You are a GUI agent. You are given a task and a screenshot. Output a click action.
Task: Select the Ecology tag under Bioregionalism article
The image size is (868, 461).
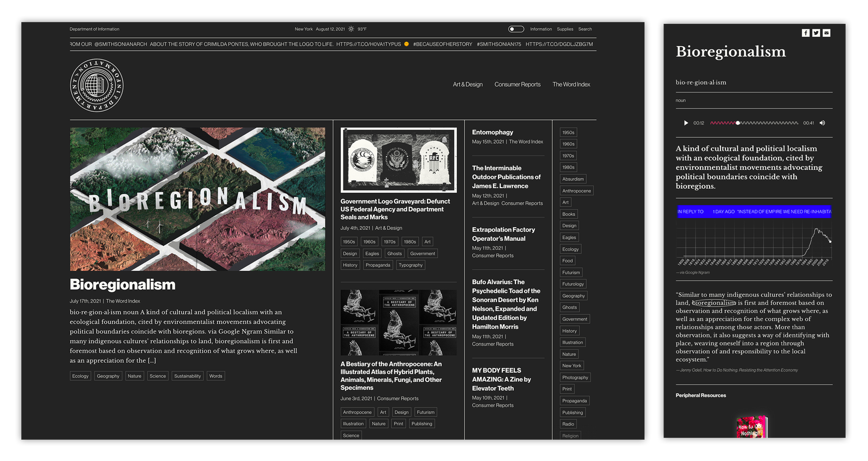(x=80, y=376)
